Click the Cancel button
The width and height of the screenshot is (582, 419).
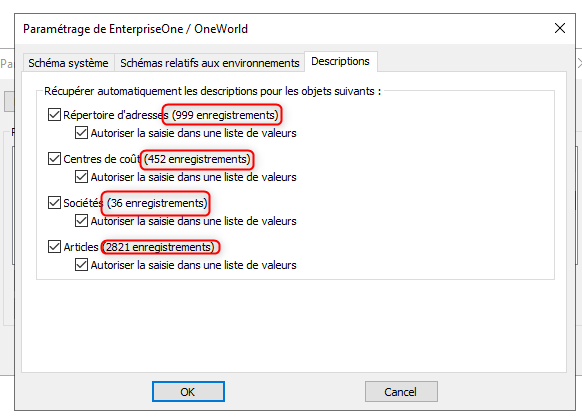401,392
